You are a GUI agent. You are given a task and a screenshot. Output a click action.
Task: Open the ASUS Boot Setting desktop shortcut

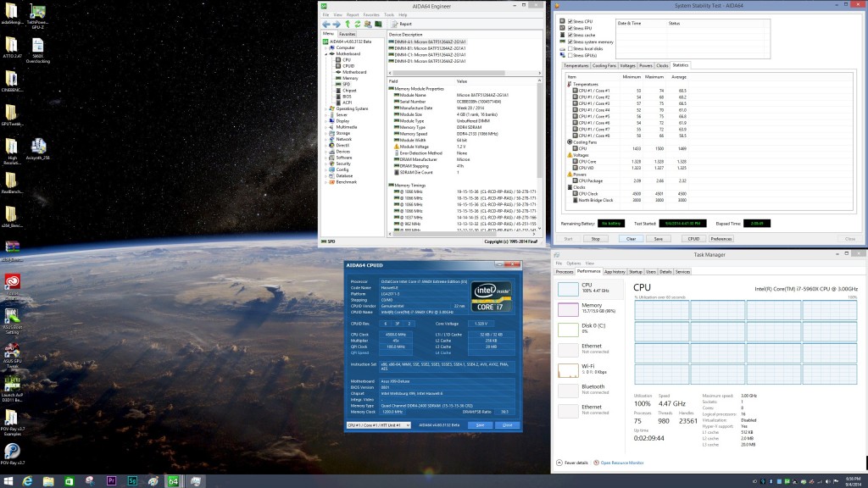[12, 321]
